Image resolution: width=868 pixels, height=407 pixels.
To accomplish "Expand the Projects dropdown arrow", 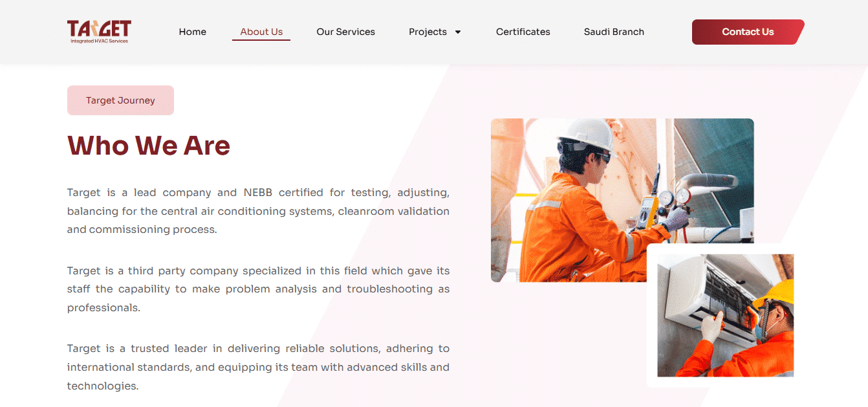I will pos(458,32).
